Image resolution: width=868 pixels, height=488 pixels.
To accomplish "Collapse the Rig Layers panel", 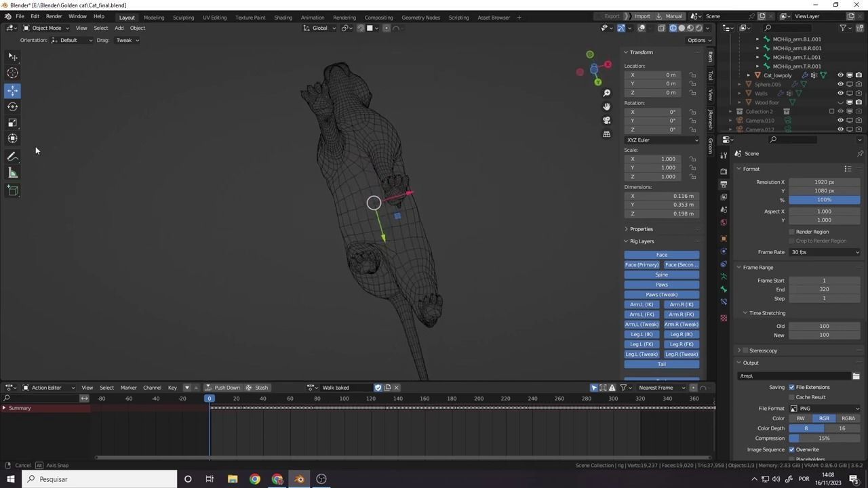I will (x=642, y=241).
